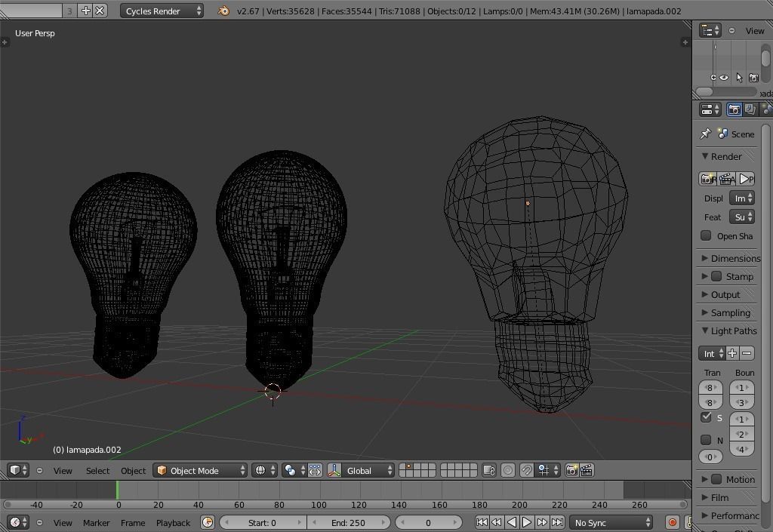Open 3D viewport View menu
The width and height of the screenshot is (773, 532).
(63, 470)
